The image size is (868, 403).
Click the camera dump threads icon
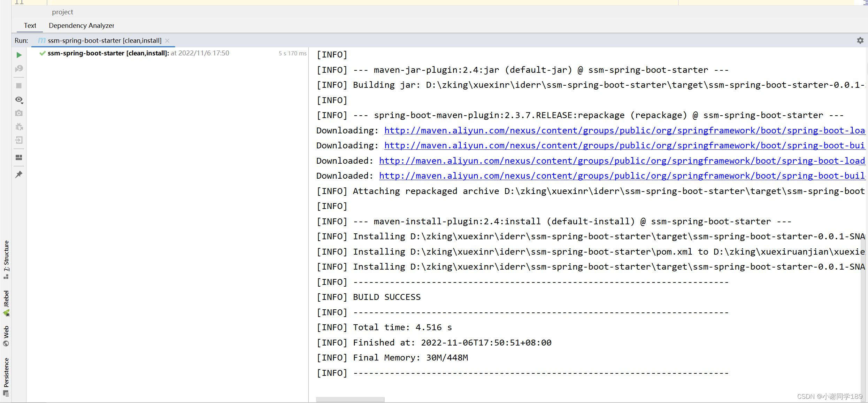(19, 113)
